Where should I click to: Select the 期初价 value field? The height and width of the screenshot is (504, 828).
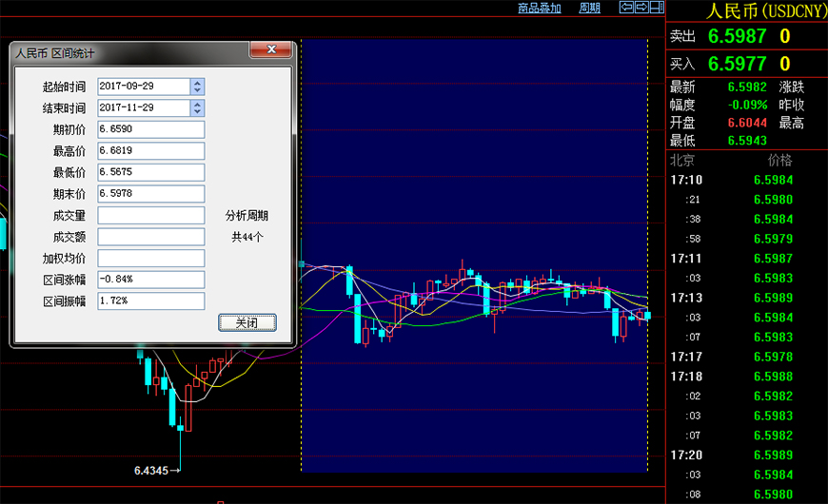(150, 129)
